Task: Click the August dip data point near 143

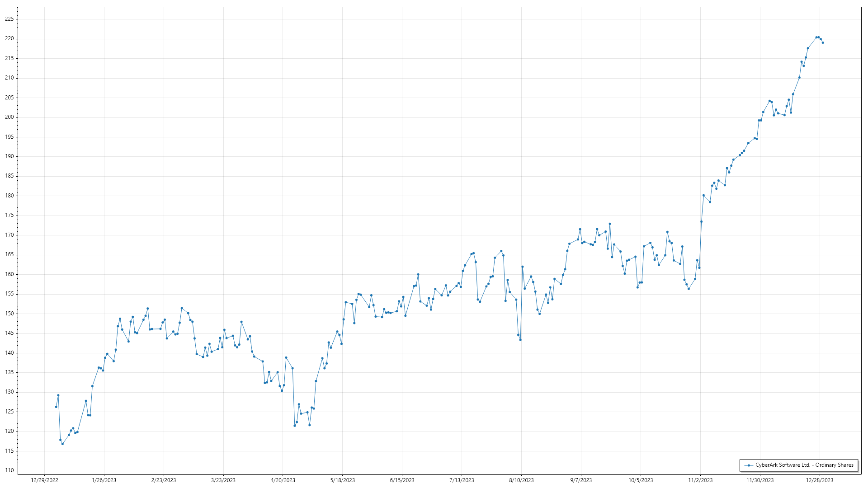Action: [520, 340]
